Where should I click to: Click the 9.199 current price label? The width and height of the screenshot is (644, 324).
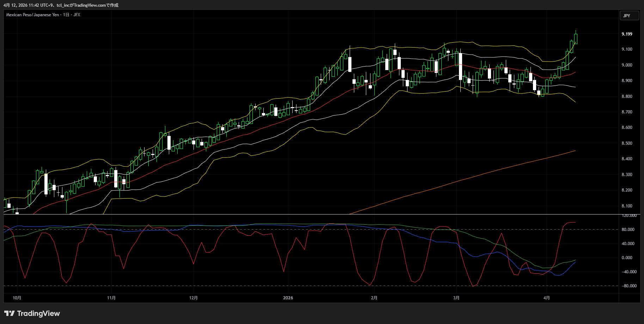click(x=627, y=34)
